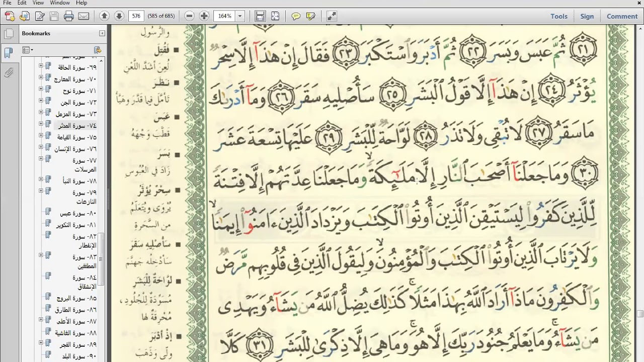Image resolution: width=644 pixels, height=362 pixels.
Task: Open the Comment pane
Action: pos(622,16)
